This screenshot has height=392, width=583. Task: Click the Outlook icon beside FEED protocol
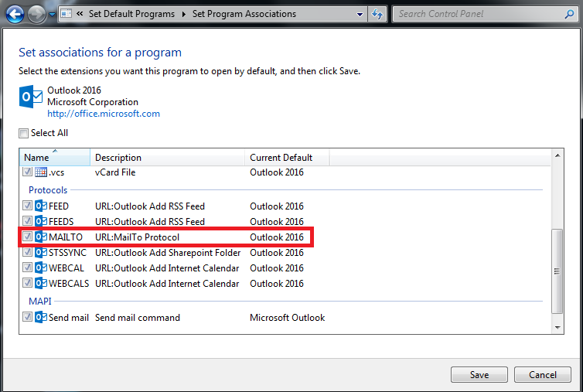42,206
